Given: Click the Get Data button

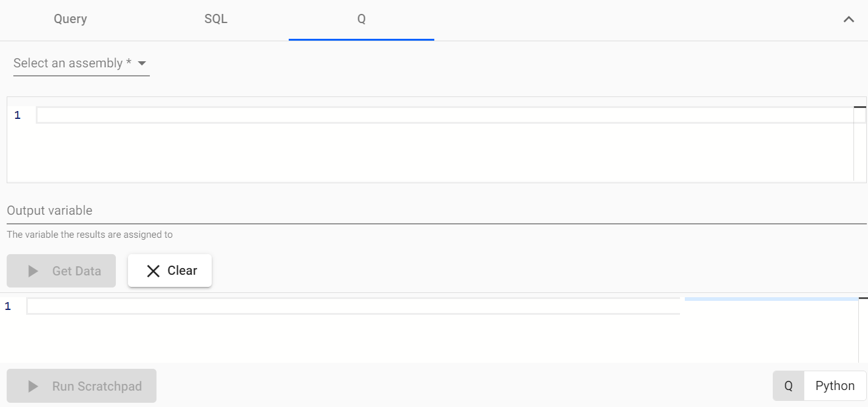Looking at the screenshot, I should [61, 271].
